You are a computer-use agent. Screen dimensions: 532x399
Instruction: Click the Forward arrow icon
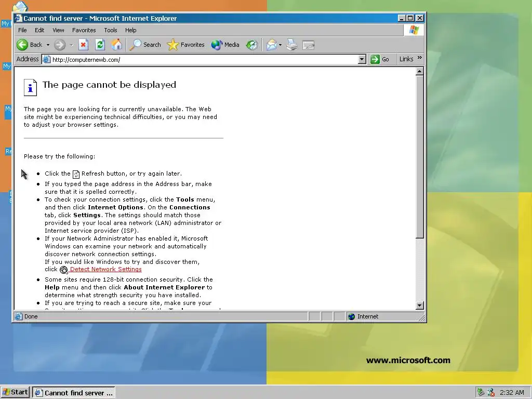tap(60, 45)
